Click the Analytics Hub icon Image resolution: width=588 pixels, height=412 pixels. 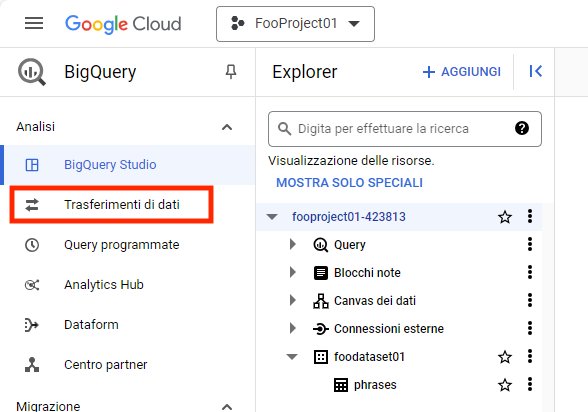tap(32, 285)
